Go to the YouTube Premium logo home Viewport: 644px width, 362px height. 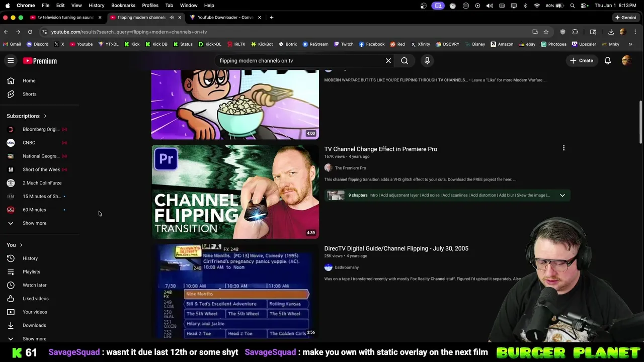[40, 61]
